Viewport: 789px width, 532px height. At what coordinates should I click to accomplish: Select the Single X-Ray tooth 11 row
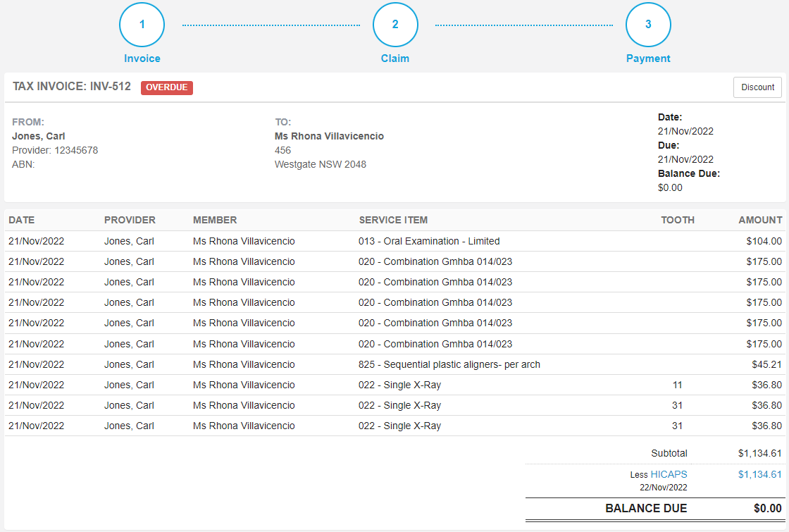click(x=395, y=385)
